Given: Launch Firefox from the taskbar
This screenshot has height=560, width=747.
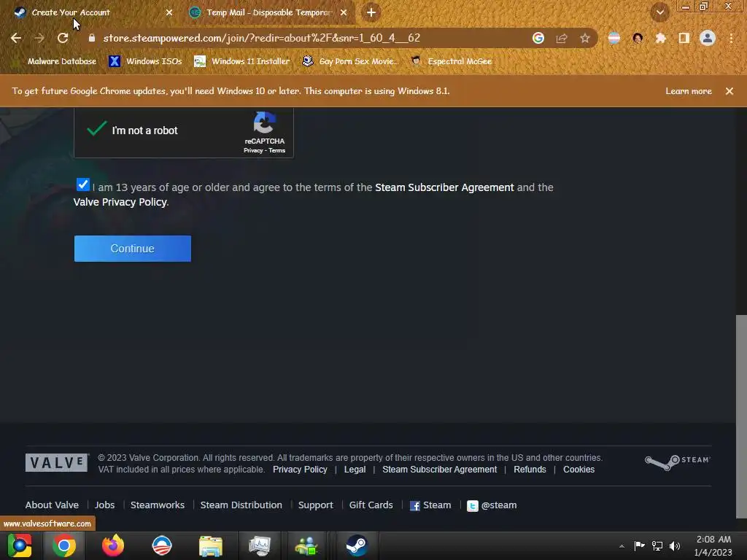Looking at the screenshot, I should pos(113,545).
